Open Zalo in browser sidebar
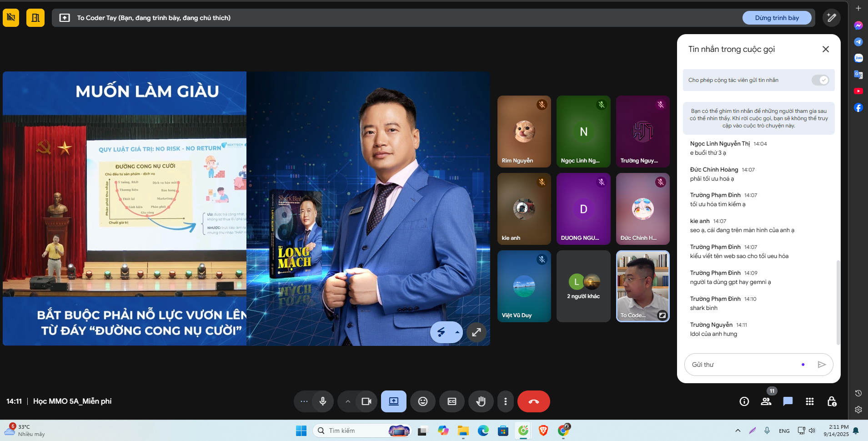This screenshot has width=868, height=441. click(x=858, y=58)
